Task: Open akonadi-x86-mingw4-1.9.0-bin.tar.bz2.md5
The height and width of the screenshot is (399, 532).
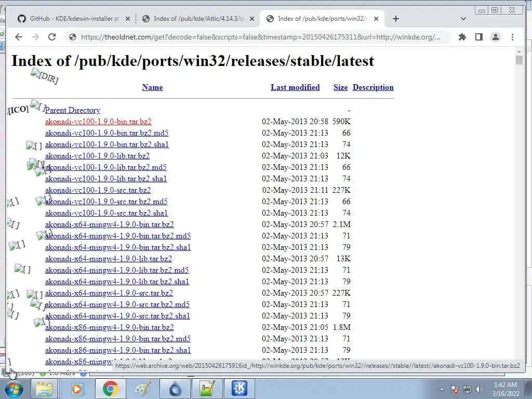Action: click(118, 339)
